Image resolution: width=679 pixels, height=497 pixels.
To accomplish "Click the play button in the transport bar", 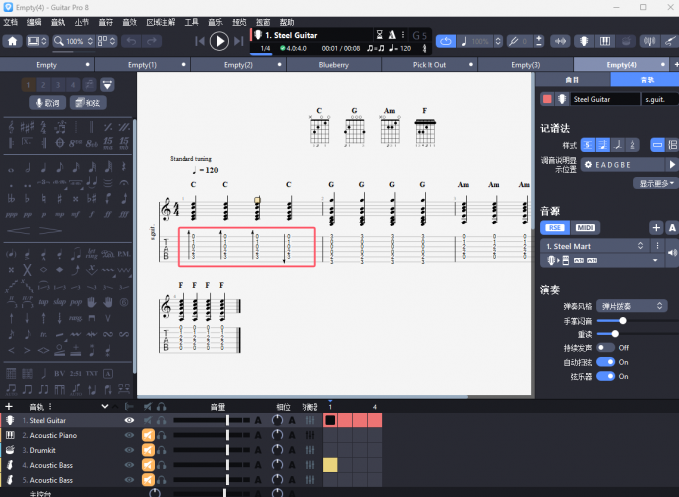I will point(220,41).
